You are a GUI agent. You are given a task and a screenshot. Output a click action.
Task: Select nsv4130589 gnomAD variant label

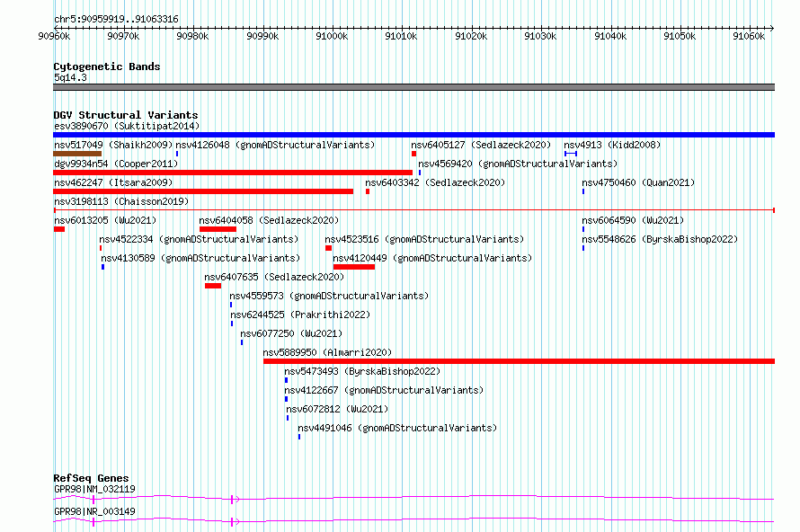click(200, 258)
